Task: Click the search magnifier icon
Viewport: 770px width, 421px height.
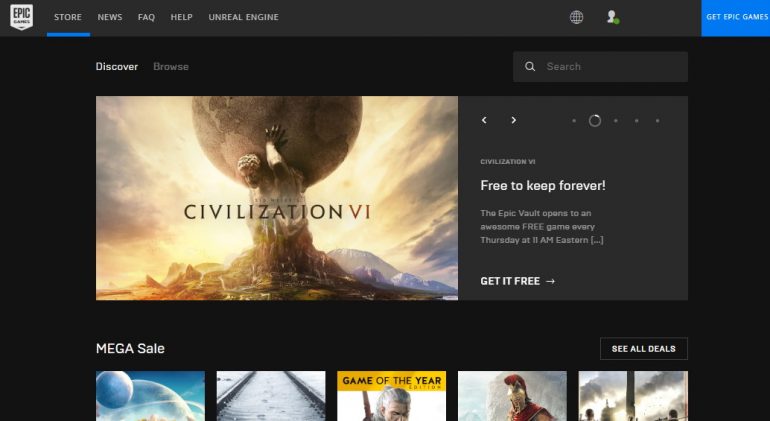Action: (x=530, y=67)
